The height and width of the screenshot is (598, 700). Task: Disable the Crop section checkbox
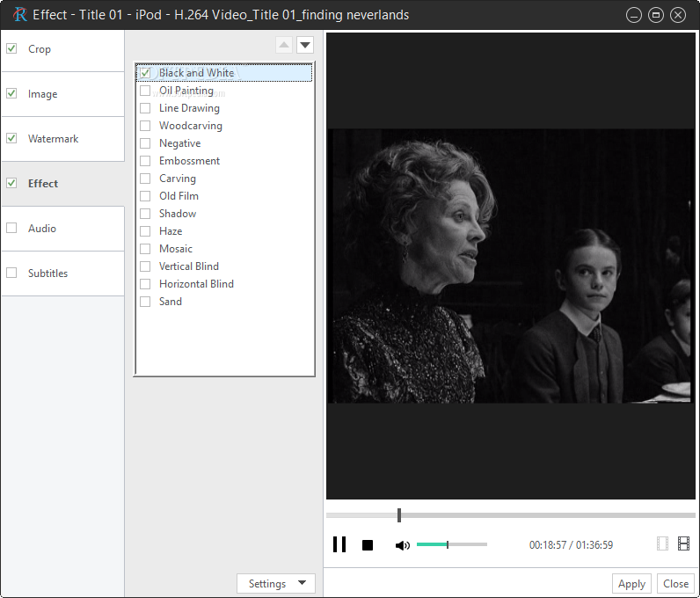pyautogui.click(x=11, y=48)
